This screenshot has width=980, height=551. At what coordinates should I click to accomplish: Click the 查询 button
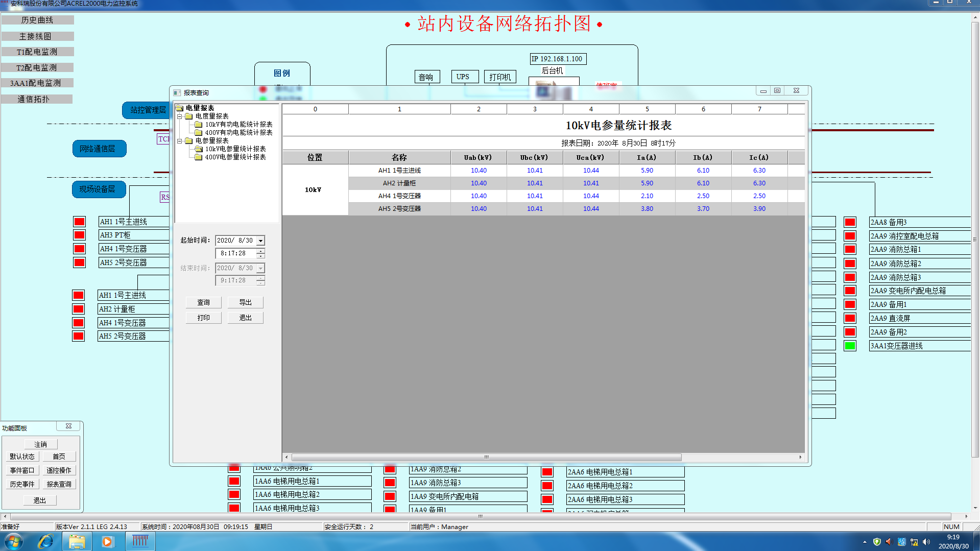(x=203, y=302)
